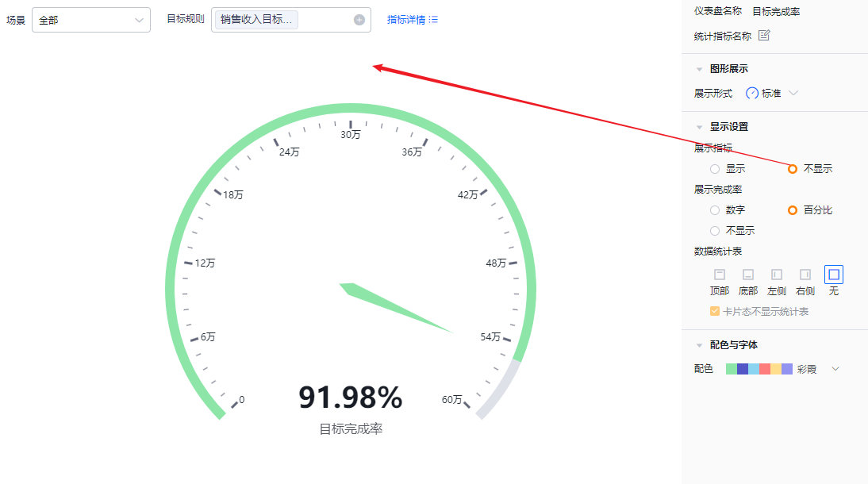This screenshot has height=484, width=868.
Task: Select 数字 radio under 展示完成率
Action: coord(715,210)
